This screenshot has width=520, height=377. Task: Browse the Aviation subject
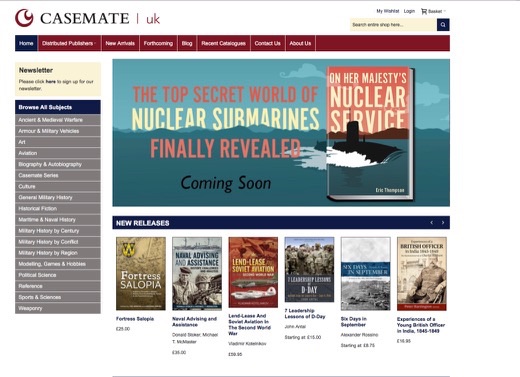(x=58, y=153)
